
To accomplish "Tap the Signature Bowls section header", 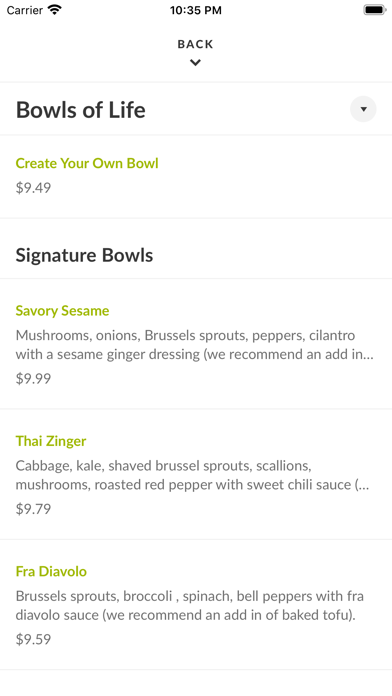I will pos(84,255).
